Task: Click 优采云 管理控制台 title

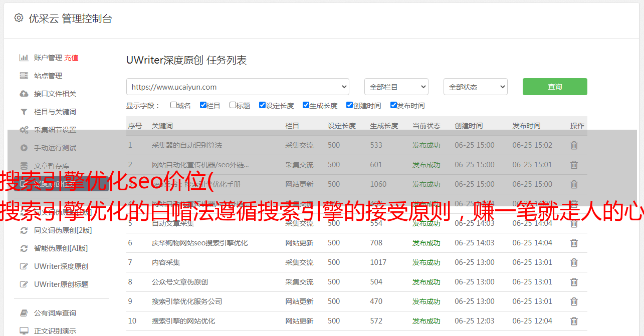Action: click(70, 19)
